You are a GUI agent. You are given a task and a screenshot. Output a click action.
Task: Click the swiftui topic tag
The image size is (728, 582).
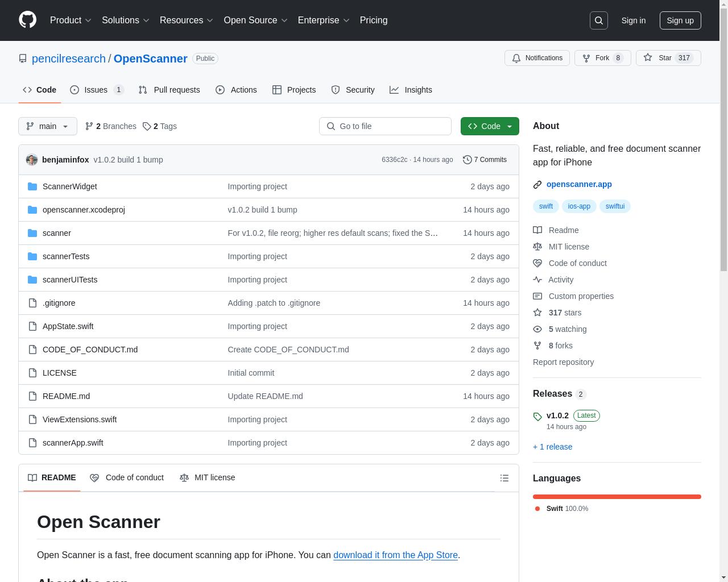(x=615, y=206)
